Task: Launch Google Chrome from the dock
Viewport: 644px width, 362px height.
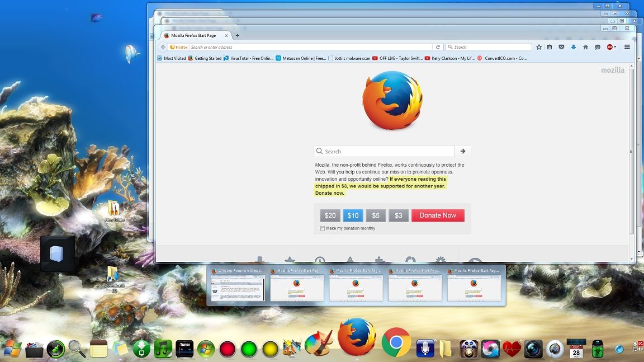Action: click(x=396, y=342)
